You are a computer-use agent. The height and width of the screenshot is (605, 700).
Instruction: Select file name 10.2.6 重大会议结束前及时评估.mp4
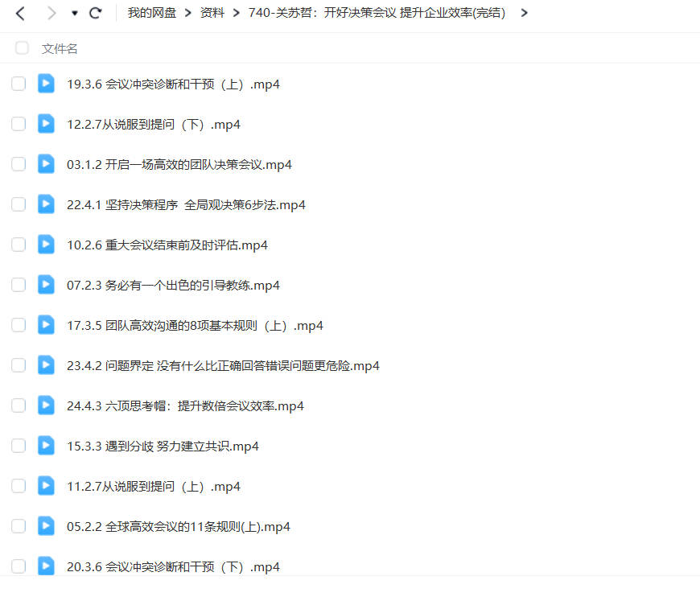pos(167,245)
